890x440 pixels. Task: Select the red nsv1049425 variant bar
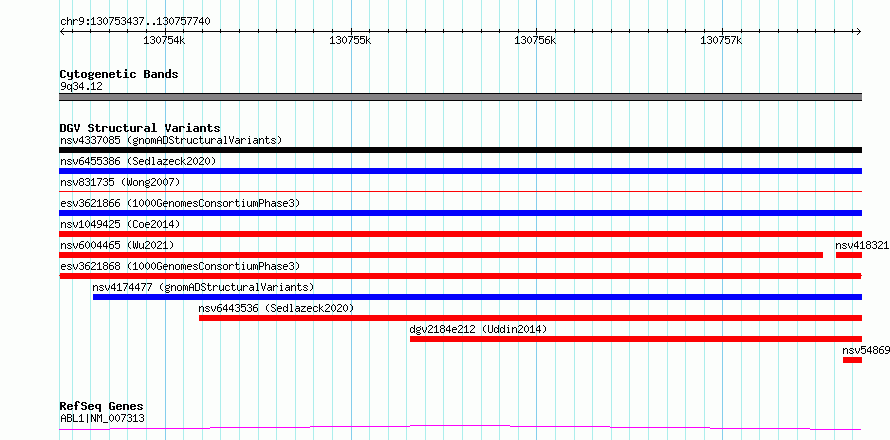tap(460, 234)
